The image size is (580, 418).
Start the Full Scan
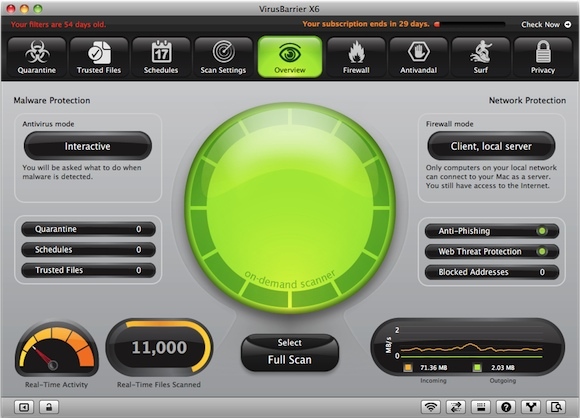click(290, 360)
